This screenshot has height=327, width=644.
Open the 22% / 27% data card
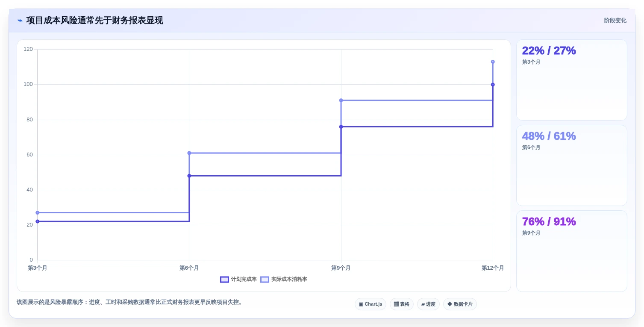pyautogui.click(x=572, y=80)
